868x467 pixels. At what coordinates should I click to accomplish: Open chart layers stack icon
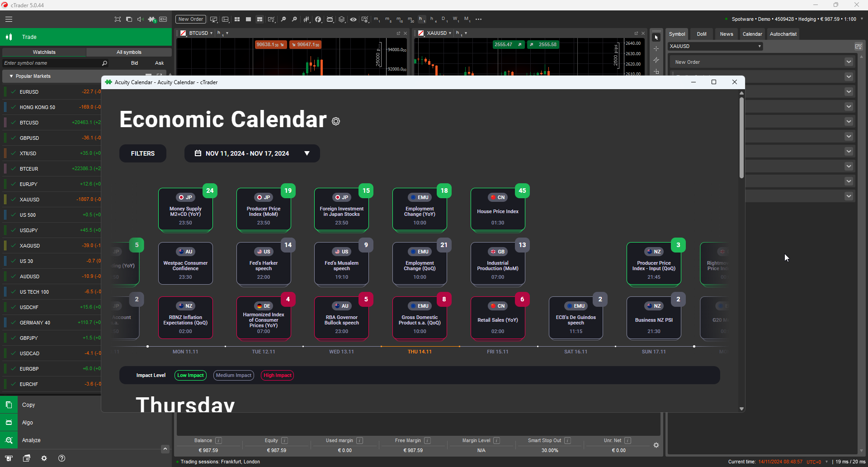(342, 19)
